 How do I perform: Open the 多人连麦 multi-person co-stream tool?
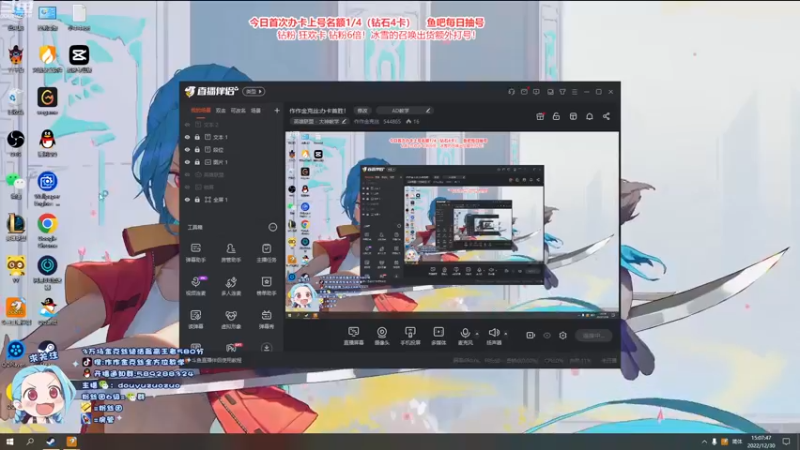[231, 286]
